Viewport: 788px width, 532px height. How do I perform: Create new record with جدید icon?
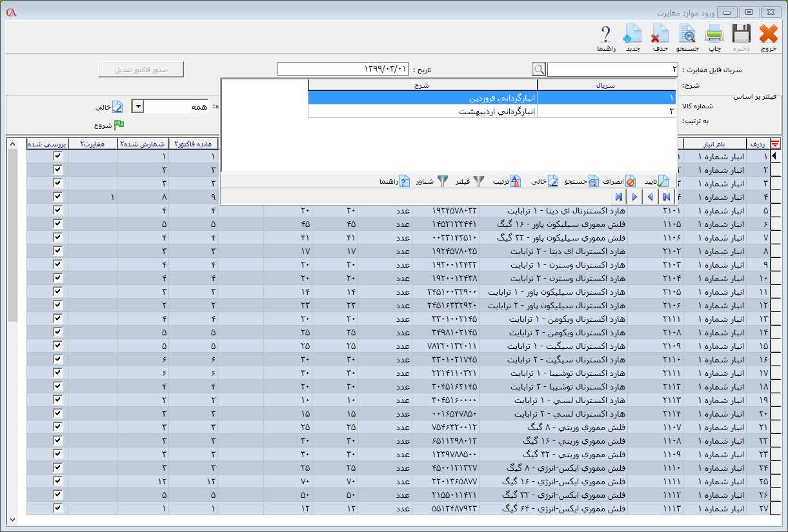pyautogui.click(x=632, y=34)
